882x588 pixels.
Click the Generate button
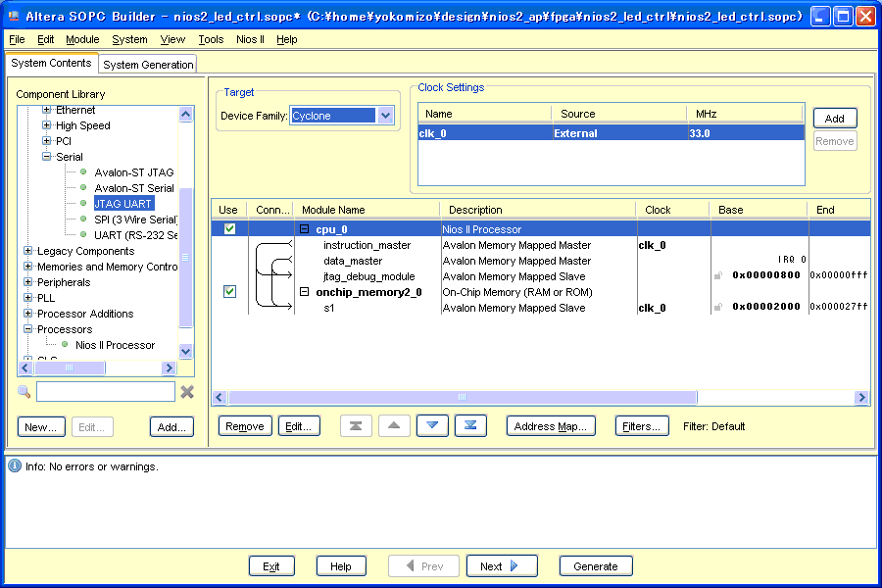596,566
